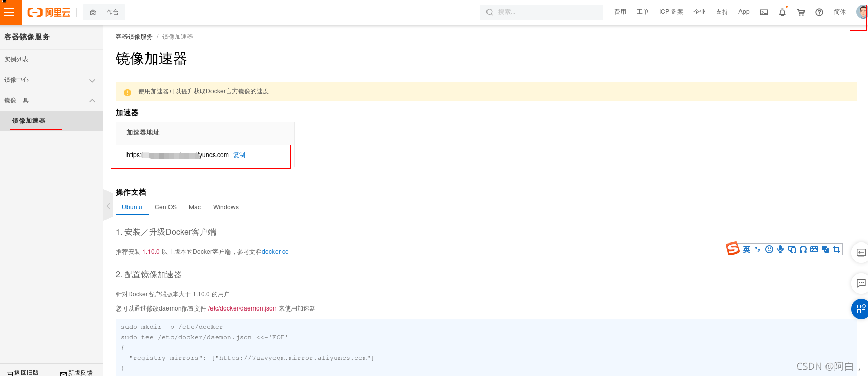This screenshot has height=376, width=868.
Task: Switch to the CentOS tab
Action: click(x=165, y=207)
